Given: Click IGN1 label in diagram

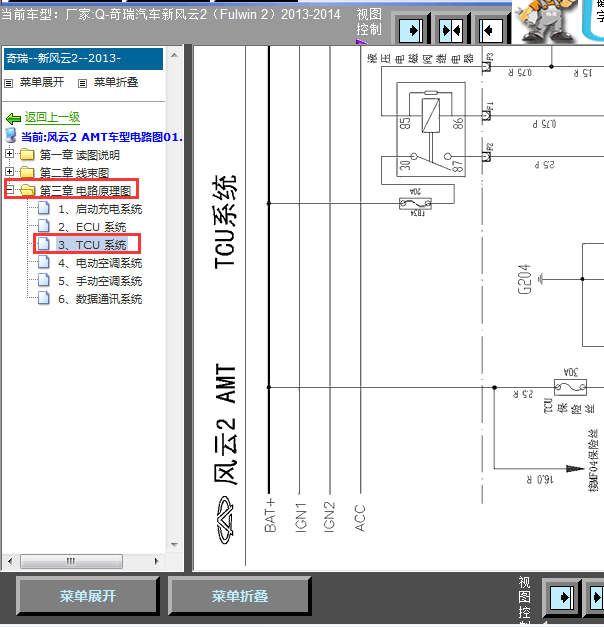Looking at the screenshot, I should [x=301, y=517].
